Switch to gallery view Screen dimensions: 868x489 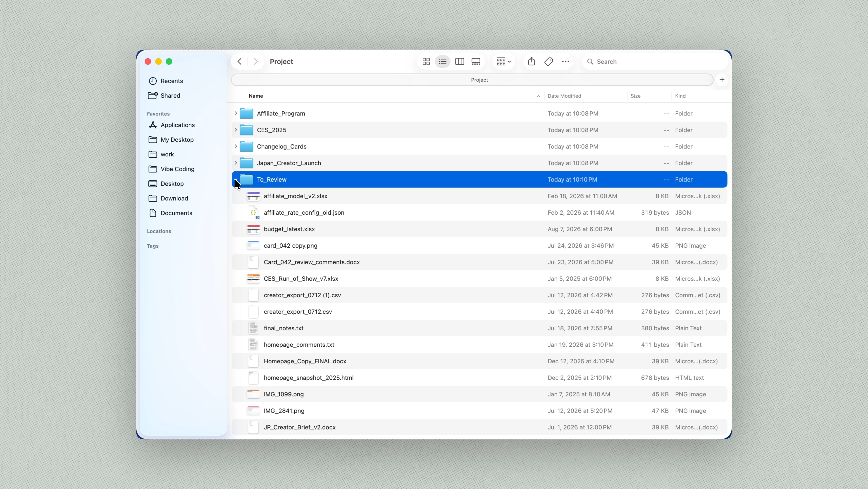point(476,61)
